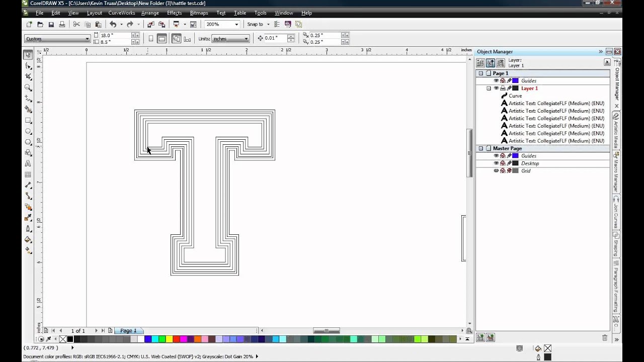
Task: Select the Color Eyedropper tool
Action: pyautogui.click(x=28, y=218)
